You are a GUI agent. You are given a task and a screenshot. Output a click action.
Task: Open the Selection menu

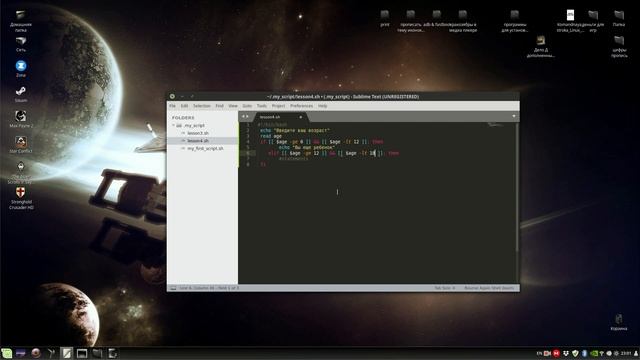pos(202,106)
